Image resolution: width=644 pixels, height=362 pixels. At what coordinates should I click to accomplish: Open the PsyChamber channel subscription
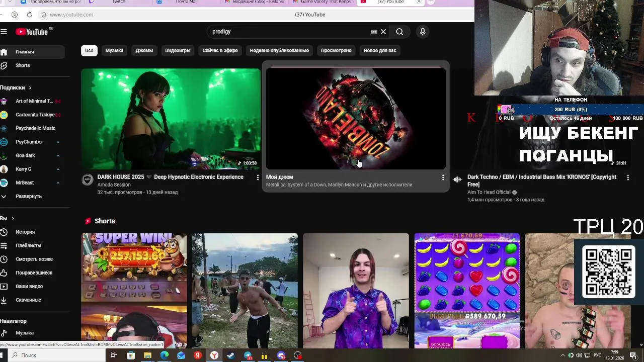click(32, 142)
